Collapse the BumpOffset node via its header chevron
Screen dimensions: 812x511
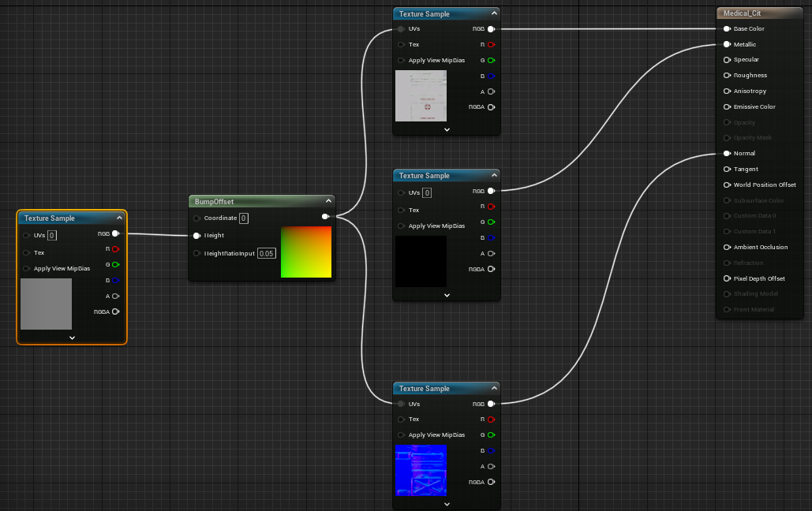(x=327, y=201)
